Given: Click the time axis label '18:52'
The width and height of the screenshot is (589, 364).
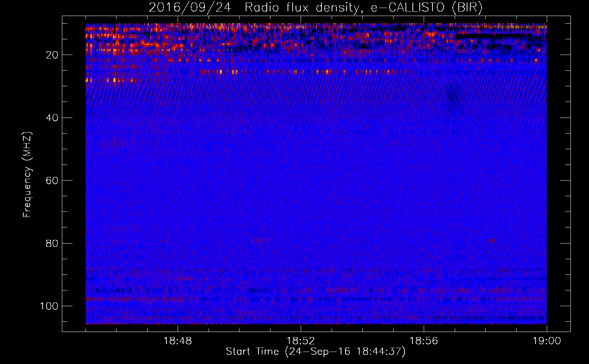Looking at the screenshot, I should pyautogui.click(x=301, y=341).
